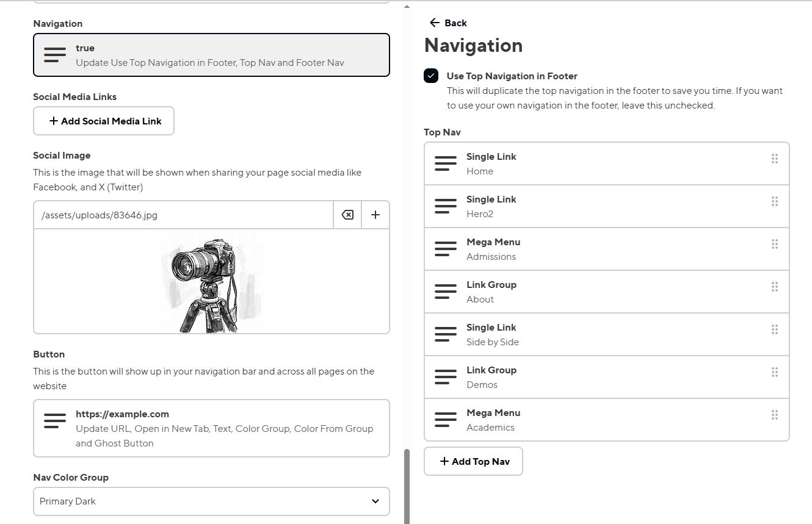The image size is (812, 524).
Task: Click Add Social Media Link button
Action: (x=104, y=121)
